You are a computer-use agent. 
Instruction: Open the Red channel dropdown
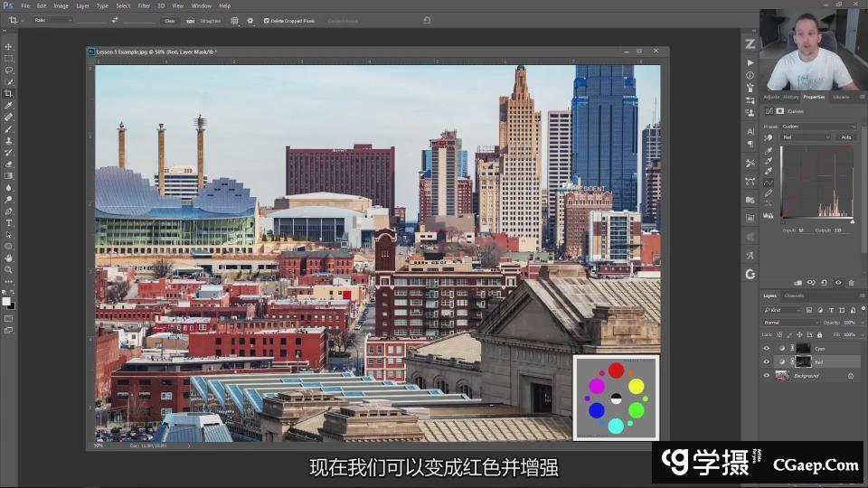tap(805, 137)
